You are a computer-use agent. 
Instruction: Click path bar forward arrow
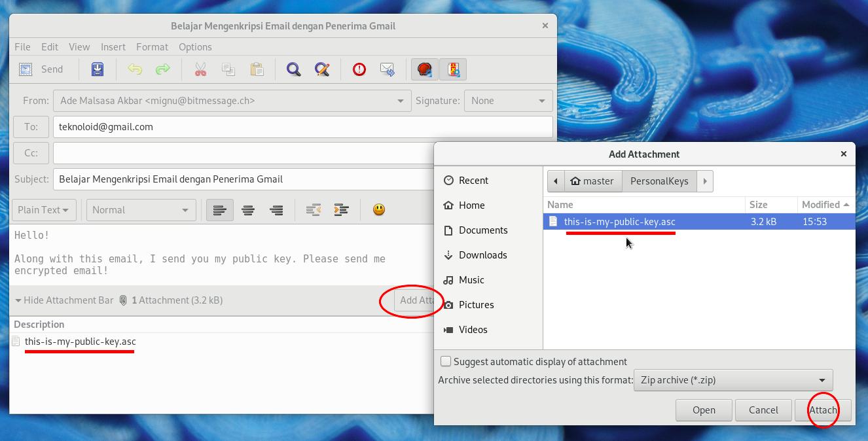pyautogui.click(x=705, y=181)
